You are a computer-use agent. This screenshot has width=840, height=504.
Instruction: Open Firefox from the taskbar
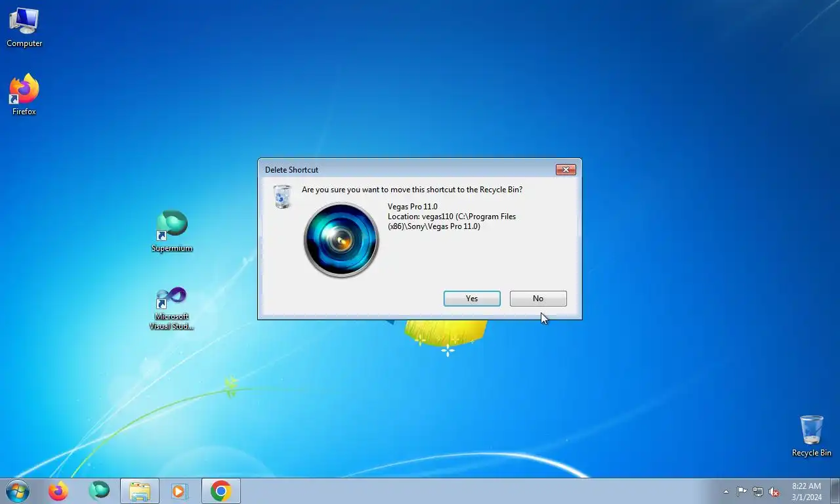tap(58, 491)
